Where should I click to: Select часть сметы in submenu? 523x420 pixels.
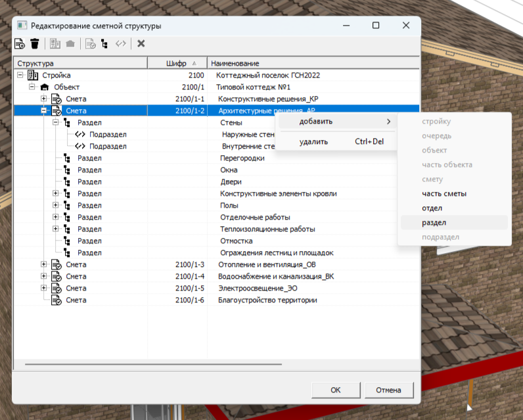[x=454, y=194]
